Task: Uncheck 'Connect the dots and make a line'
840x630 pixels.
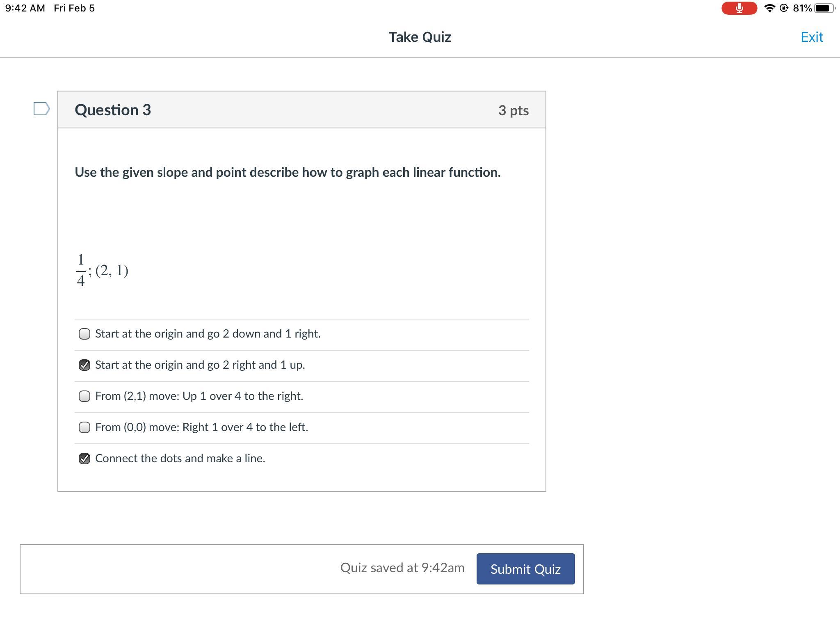Action: pos(84,459)
